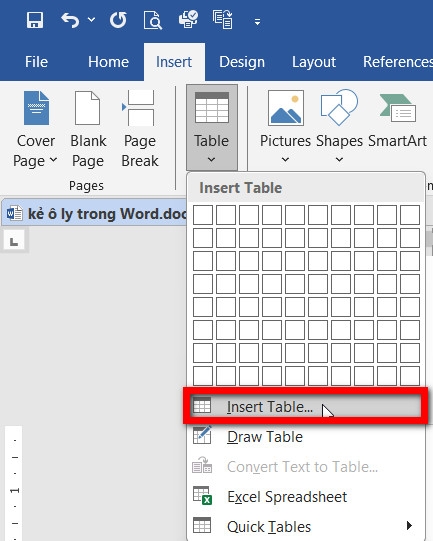Screen dimensions: 433x541
Task: Open the File tab
Action: tap(36, 62)
